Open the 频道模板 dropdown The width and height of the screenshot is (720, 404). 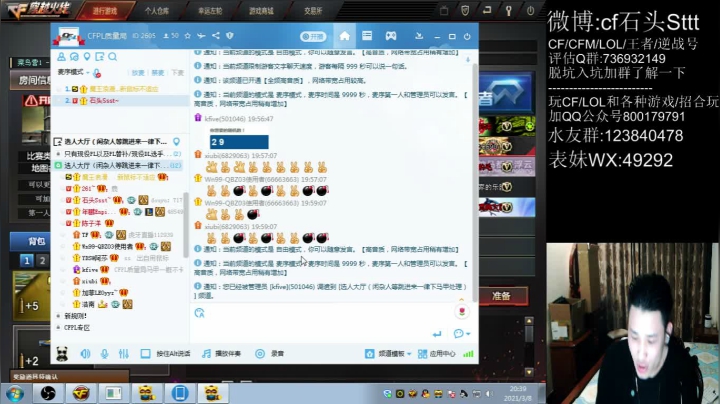click(388, 354)
